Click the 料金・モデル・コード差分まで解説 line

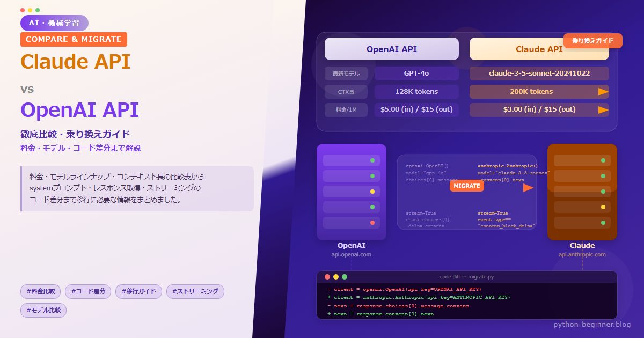pos(80,148)
